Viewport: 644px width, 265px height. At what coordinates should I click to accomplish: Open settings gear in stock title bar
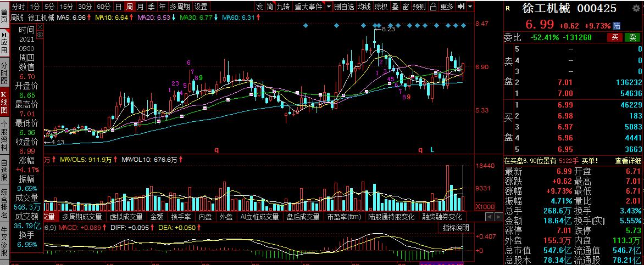tap(635, 8)
